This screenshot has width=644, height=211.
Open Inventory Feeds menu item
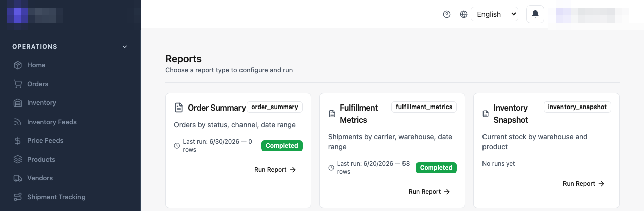pyautogui.click(x=52, y=122)
